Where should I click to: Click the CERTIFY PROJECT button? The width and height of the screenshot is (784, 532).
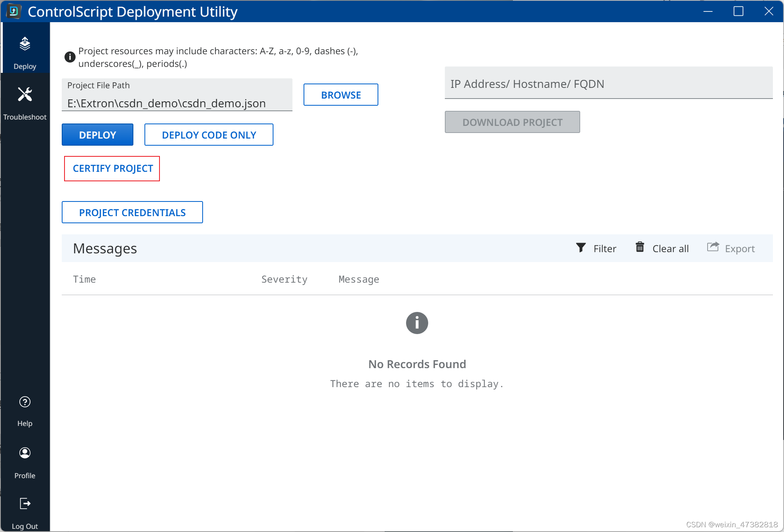click(112, 169)
